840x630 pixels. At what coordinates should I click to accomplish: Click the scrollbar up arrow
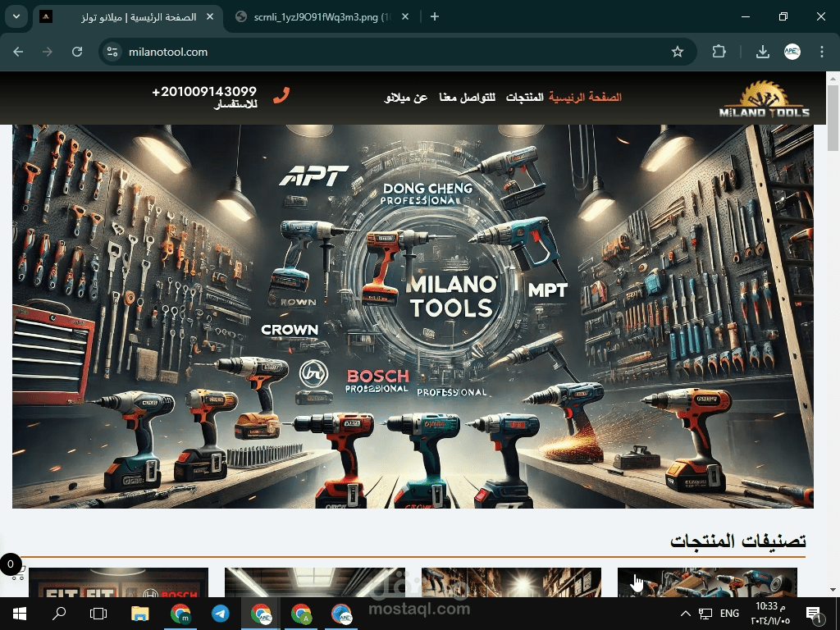(x=833, y=78)
